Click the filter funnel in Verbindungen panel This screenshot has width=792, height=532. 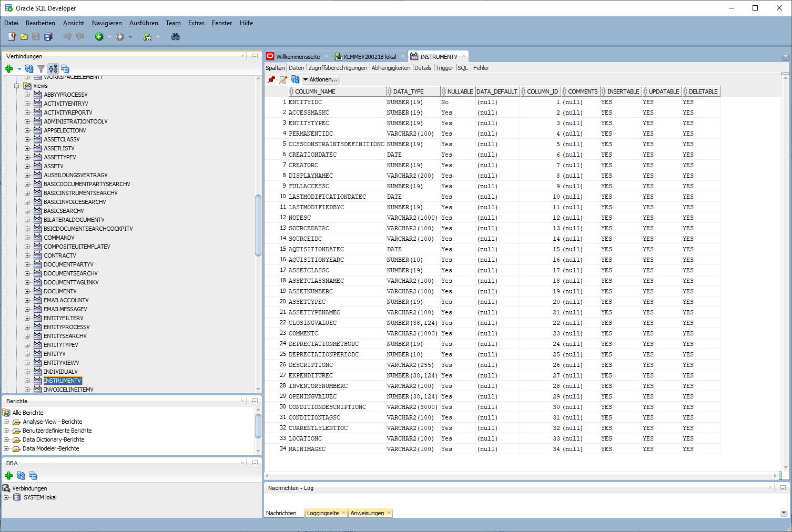pyautogui.click(x=41, y=69)
